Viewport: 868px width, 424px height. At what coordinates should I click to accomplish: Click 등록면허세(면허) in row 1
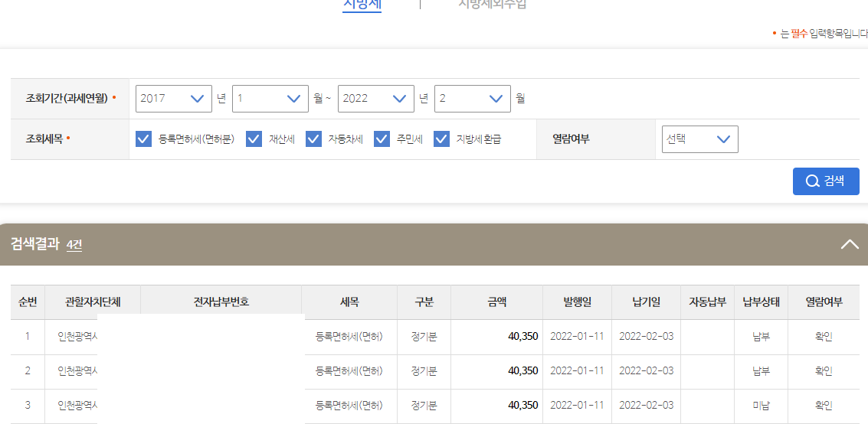[349, 336]
